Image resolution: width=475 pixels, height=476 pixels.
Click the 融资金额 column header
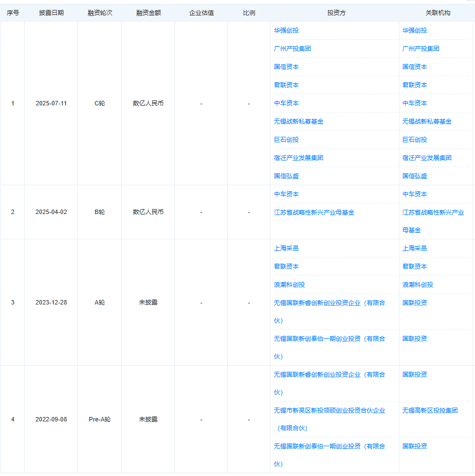[148, 13]
